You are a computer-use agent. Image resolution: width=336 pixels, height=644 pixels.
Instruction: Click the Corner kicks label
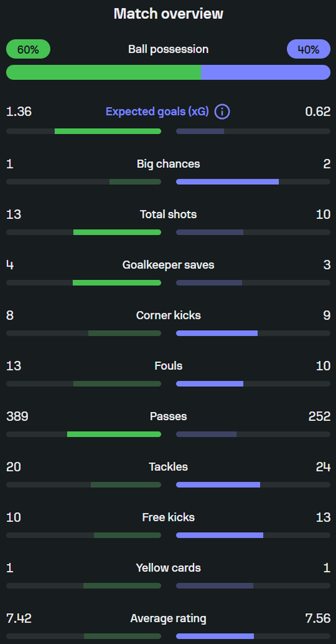tap(168, 316)
